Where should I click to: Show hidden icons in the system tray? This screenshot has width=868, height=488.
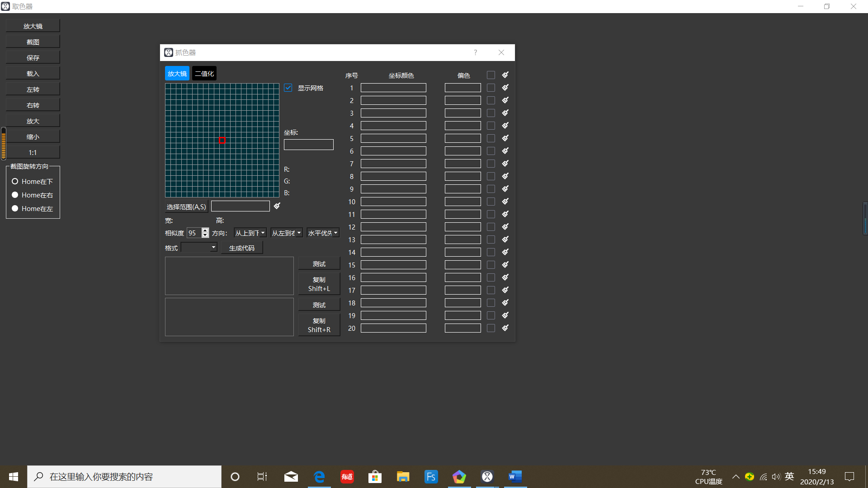[736, 477]
